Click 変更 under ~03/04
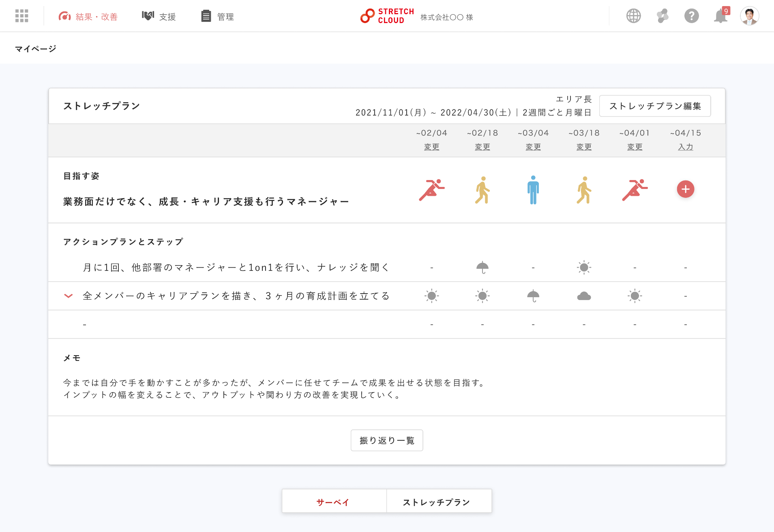The image size is (774, 532). click(x=533, y=147)
